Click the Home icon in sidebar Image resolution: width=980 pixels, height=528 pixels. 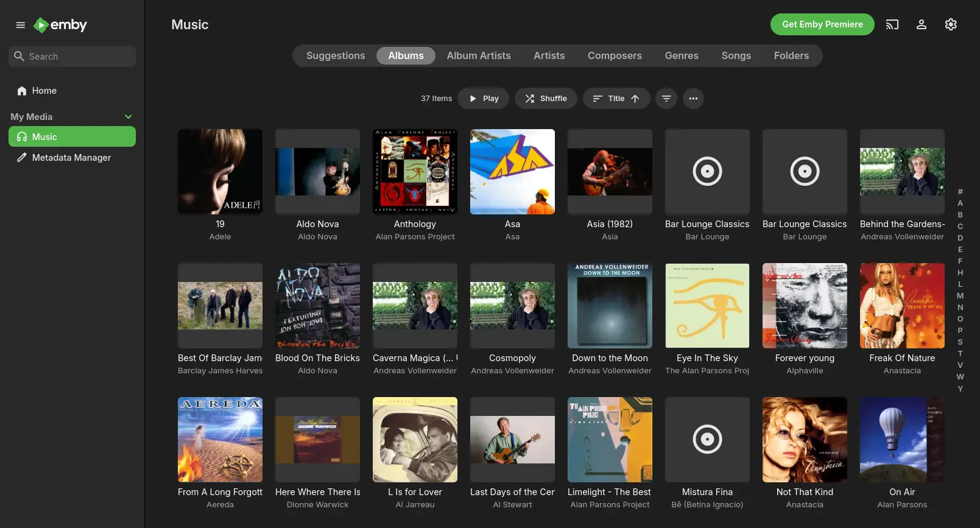(22, 91)
